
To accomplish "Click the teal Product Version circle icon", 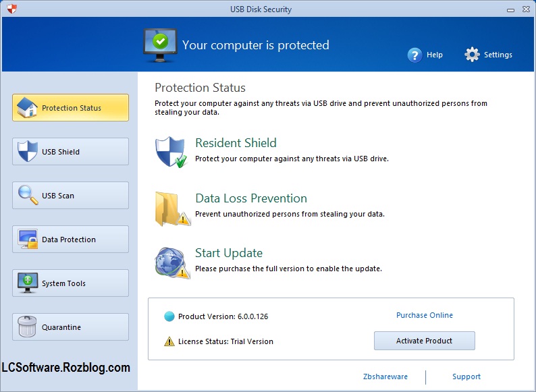I will 169,316.
